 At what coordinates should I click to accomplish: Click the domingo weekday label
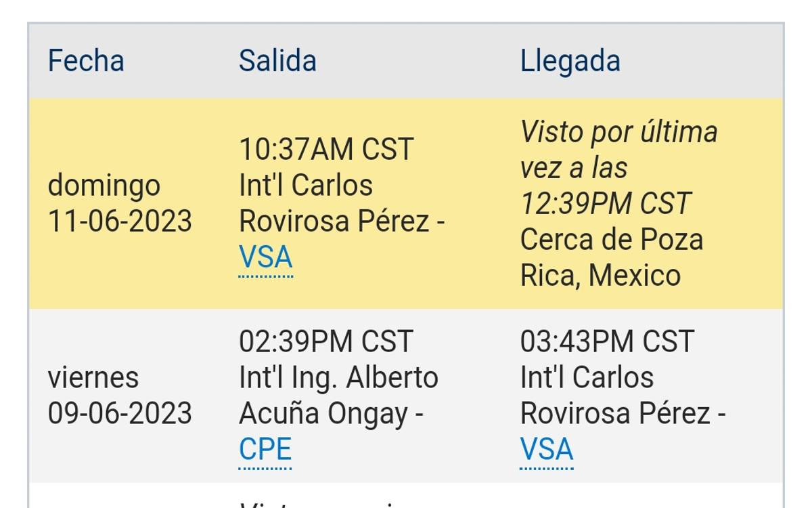(x=104, y=186)
